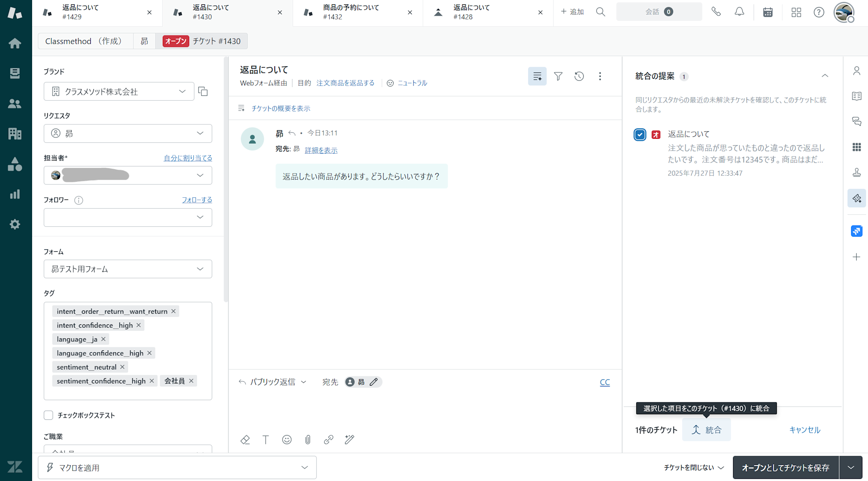868x481 pixels.
Task: Toggle the ticket summary icon button
Action: (x=537, y=76)
